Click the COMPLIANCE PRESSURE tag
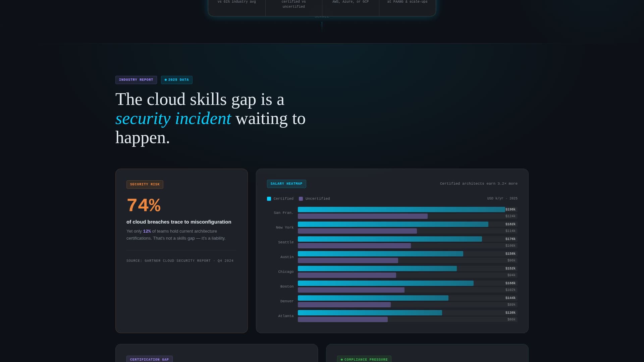Image resolution: width=644 pixels, height=362 pixels. [364, 359]
